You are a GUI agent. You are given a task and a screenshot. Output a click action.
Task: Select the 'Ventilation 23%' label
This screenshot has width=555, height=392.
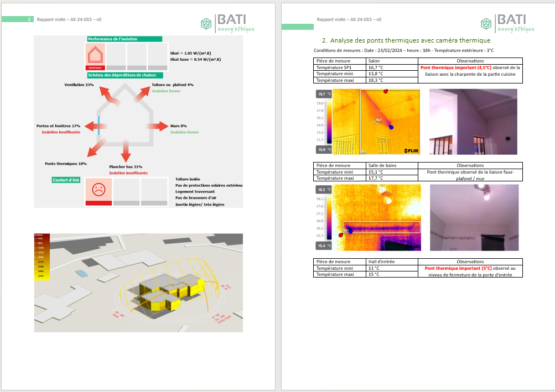pos(79,85)
